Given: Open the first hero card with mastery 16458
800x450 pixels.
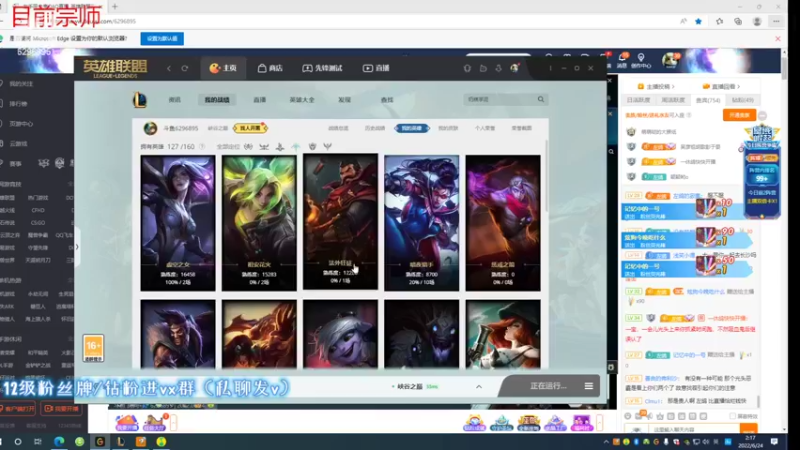Looking at the screenshot, I should click(178, 223).
